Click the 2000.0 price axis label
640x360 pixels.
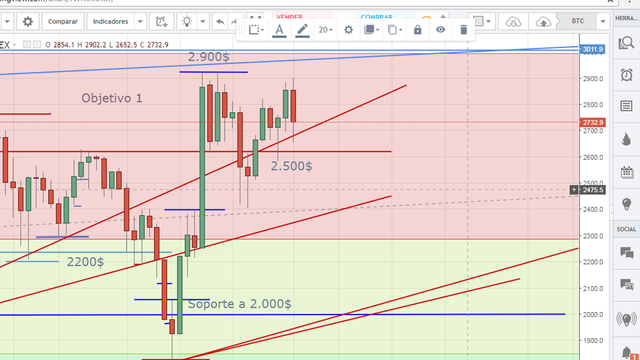pyautogui.click(x=593, y=315)
